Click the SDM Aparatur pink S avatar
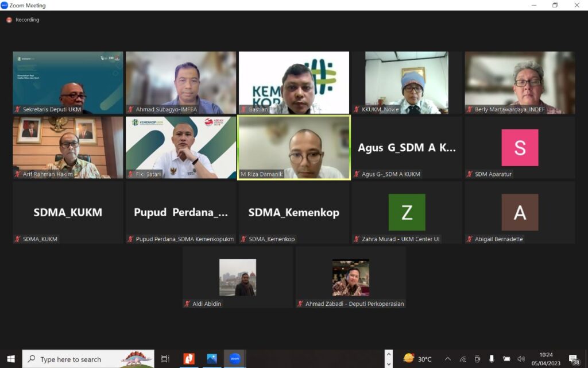Screen dimensions: 588x368 click(520, 148)
